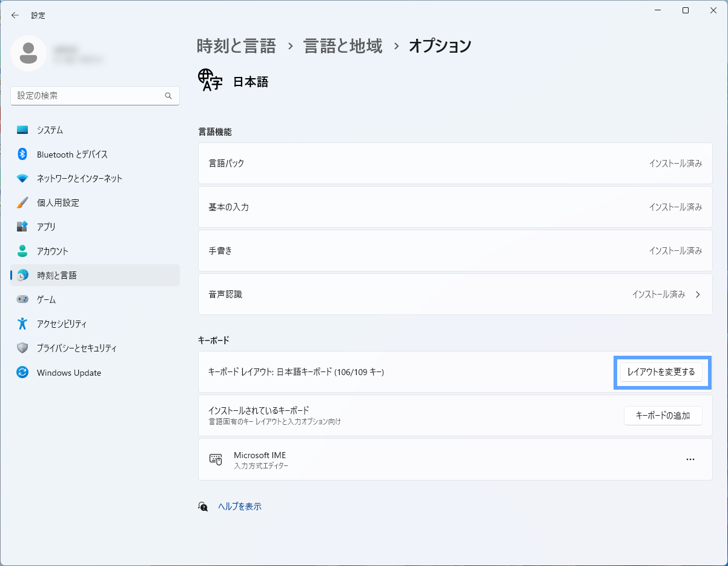Screen dimensions: 728x566
Task: Open アクセシビリティ settings
Action: 95,324
